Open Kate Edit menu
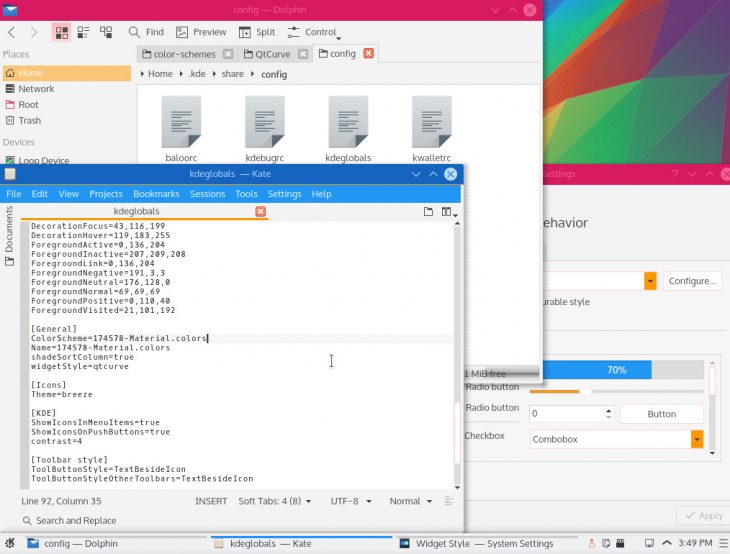 tap(40, 194)
